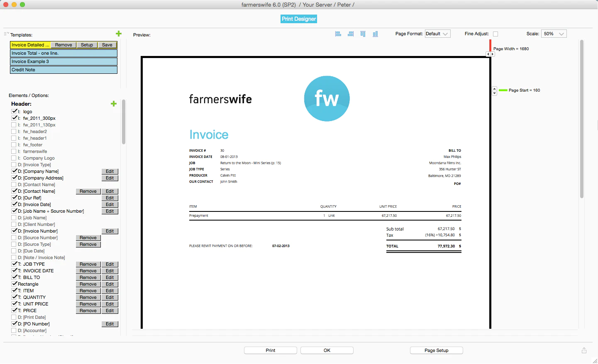This screenshot has width=598, height=364.
Task: Enable the [Client Number] element
Action: click(x=14, y=224)
